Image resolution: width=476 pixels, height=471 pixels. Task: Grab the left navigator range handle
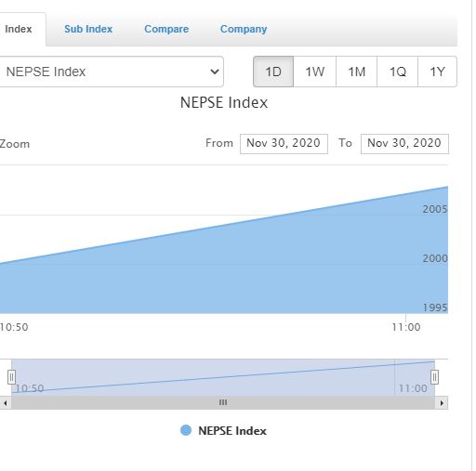pos(12,377)
